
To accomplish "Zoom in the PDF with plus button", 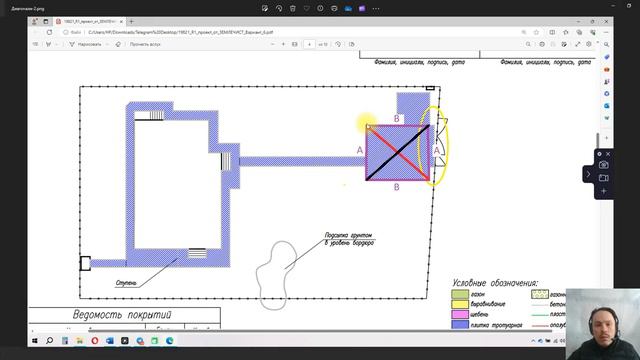I will point(283,44).
